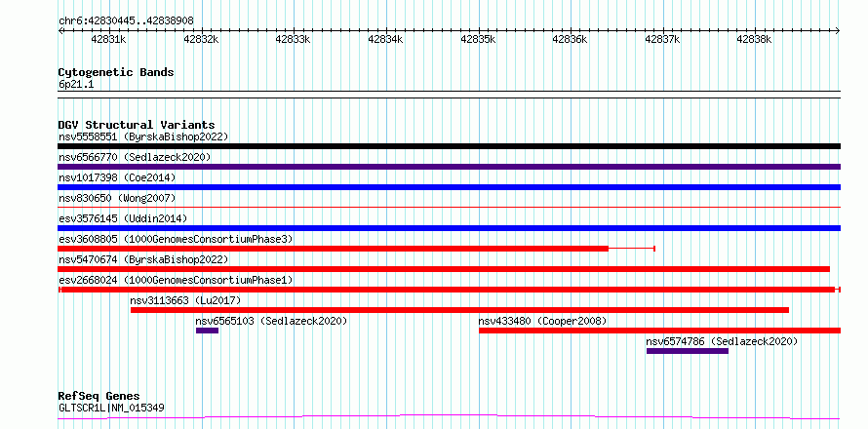This screenshot has height=429, width=868.
Task: Click the nsv1017398 blue variant bar
Action: click(449, 187)
